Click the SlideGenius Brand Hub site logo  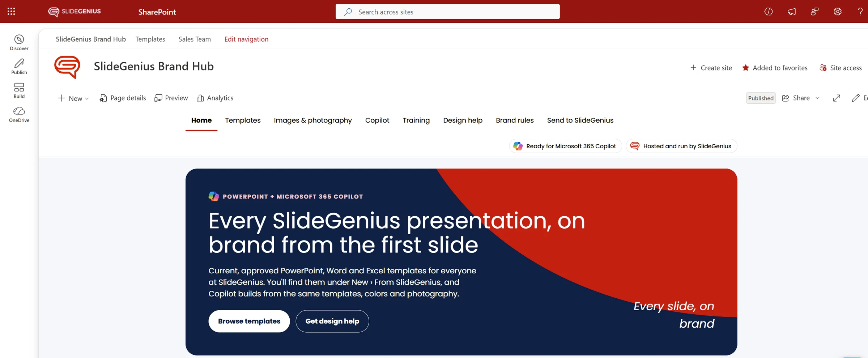point(67,67)
